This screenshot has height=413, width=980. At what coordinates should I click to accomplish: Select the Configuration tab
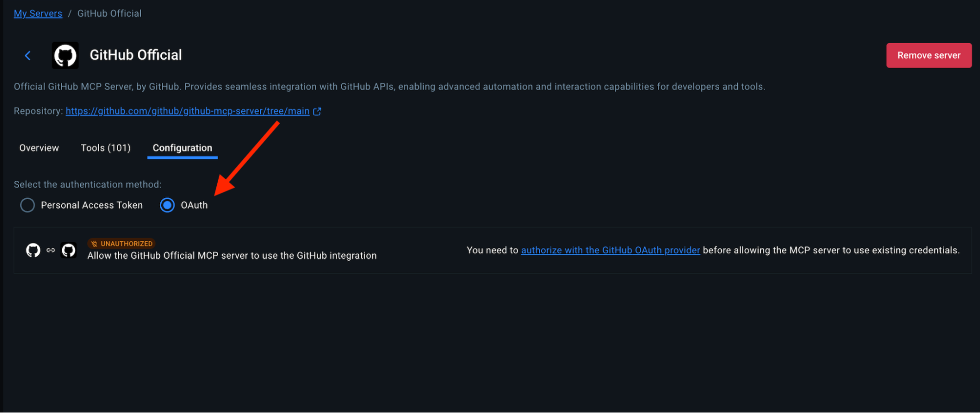point(182,148)
